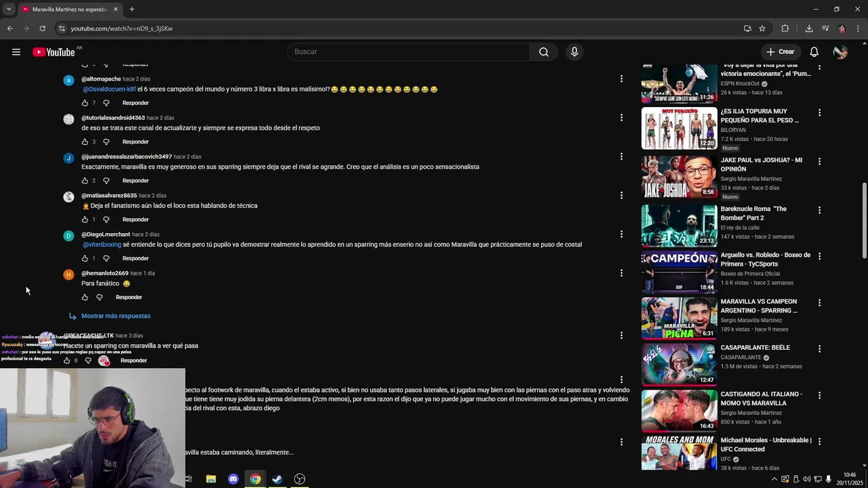Open Chrome's tab search chevron
868x488 pixels.
pos(9,9)
